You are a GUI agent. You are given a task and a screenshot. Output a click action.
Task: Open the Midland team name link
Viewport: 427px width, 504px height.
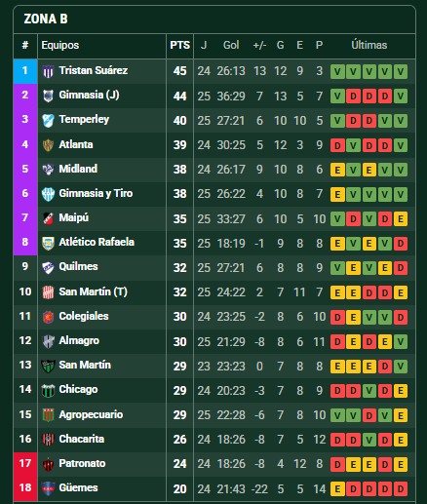pyautogui.click(x=78, y=169)
